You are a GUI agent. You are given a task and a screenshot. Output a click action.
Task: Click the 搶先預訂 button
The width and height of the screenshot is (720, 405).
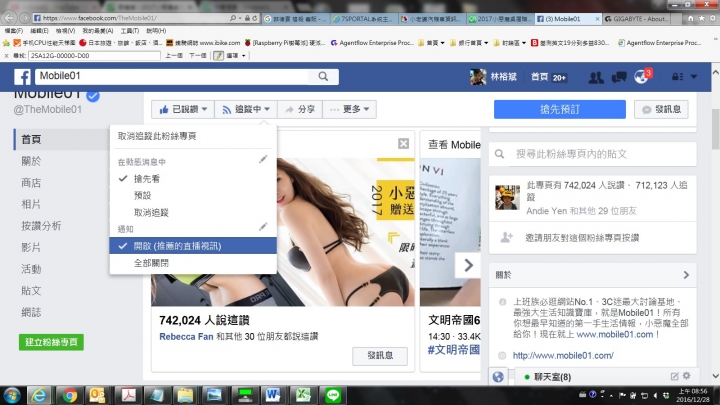coord(560,109)
